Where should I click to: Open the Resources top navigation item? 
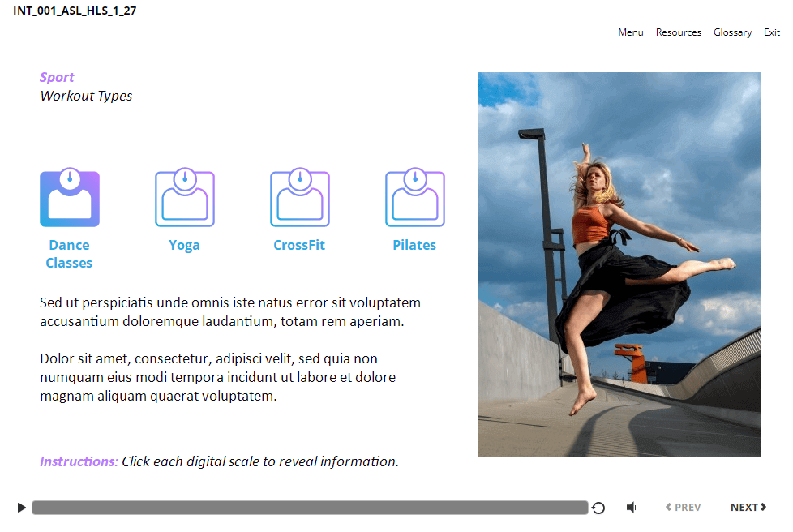tap(678, 32)
